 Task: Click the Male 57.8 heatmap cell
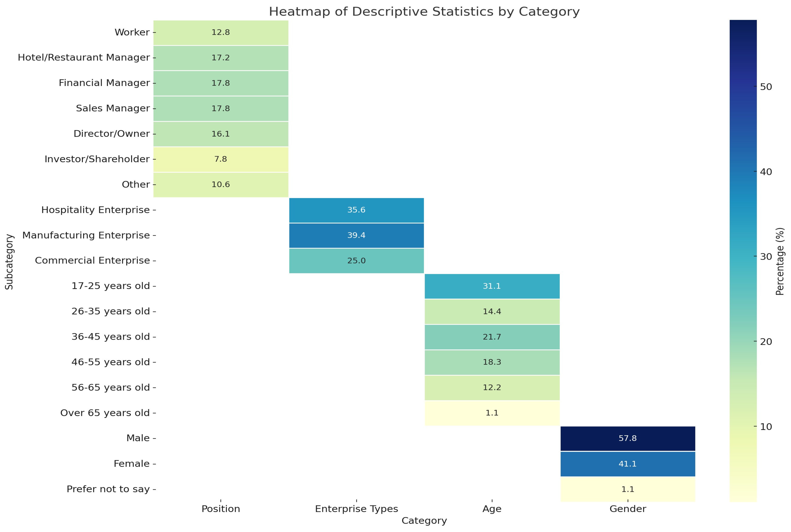point(627,438)
